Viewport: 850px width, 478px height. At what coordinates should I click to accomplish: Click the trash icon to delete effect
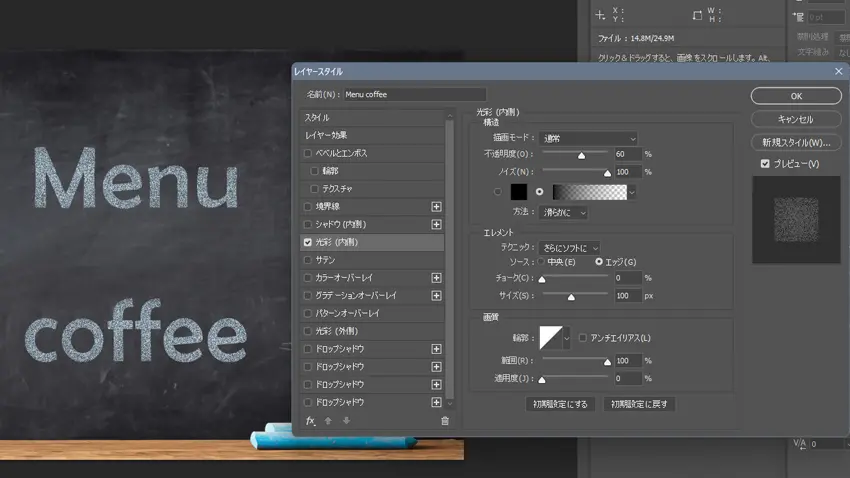click(445, 421)
